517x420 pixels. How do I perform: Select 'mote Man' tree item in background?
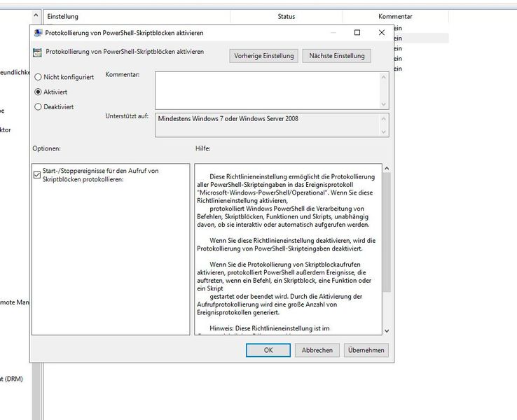(x=15, y=302)
